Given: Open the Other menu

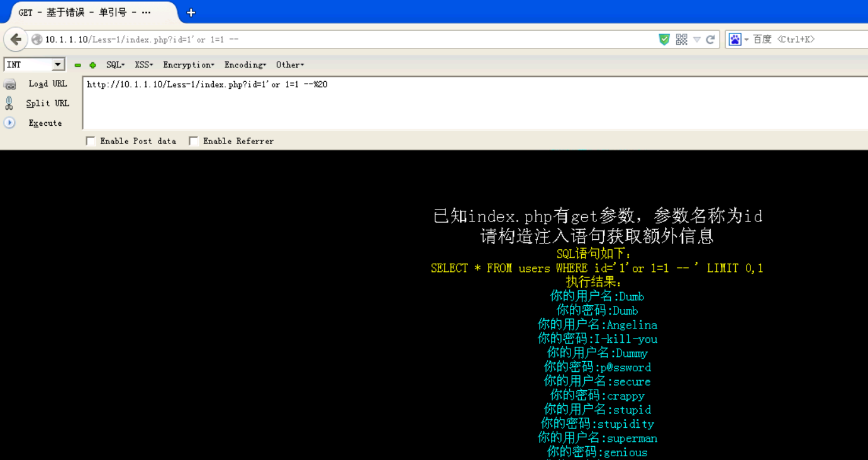Looking at the screenshot, I should point(290,65).
